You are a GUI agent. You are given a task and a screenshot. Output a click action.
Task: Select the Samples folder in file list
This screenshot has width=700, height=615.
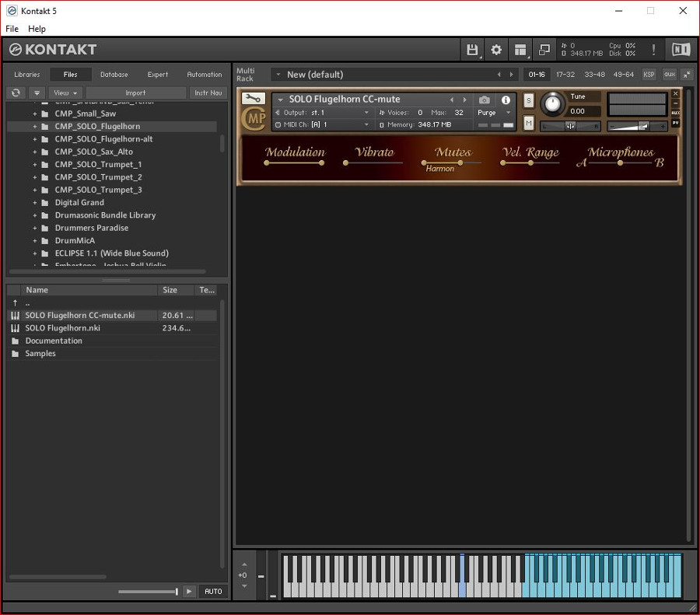pos(111,354)
